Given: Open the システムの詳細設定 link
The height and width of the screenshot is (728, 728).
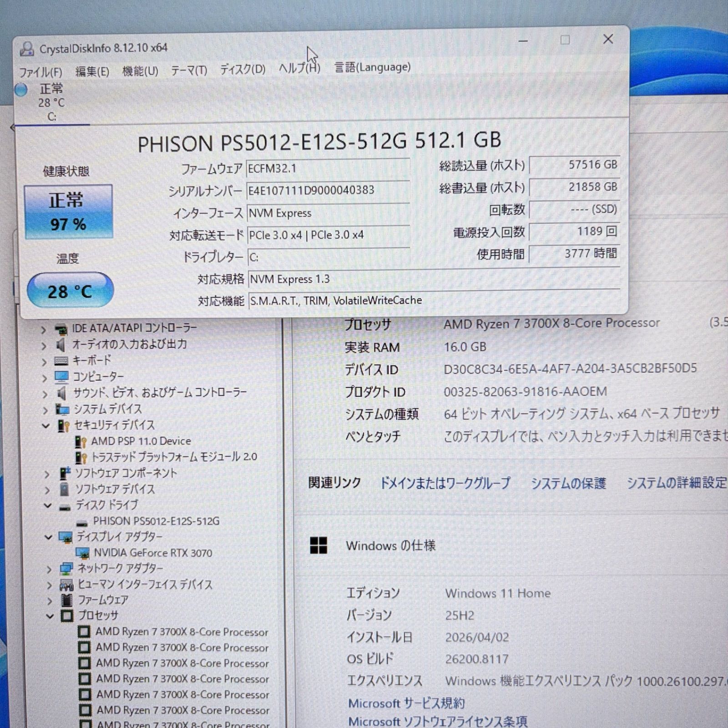Looking at the screenshot, I should click(677, 482).
